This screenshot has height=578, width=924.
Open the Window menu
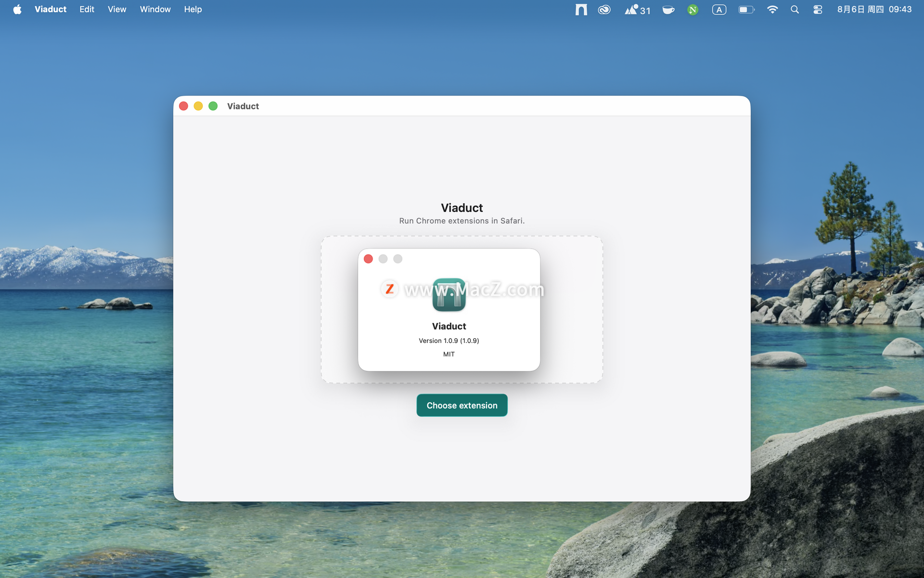(155, 10)
